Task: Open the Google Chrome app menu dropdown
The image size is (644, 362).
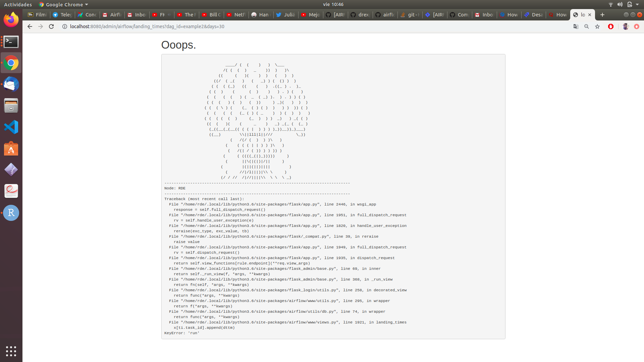Action: 63,4
